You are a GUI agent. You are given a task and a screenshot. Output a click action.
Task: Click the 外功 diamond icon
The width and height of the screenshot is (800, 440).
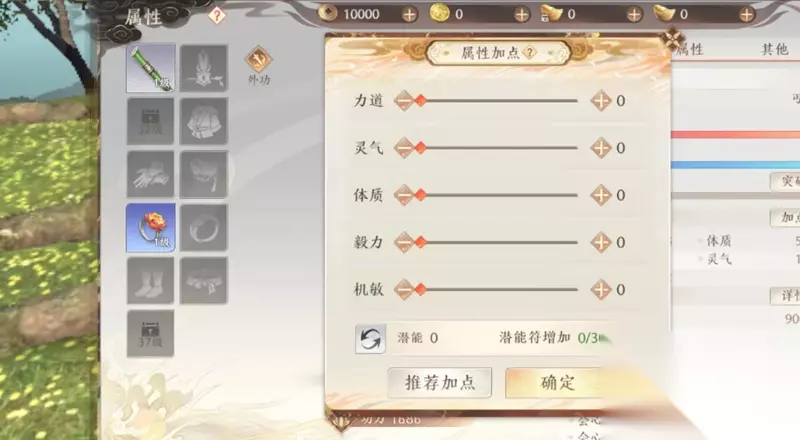point(258,59)
